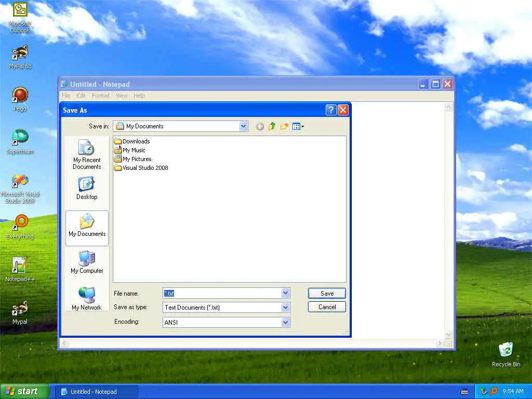This screenshot has width=532, height=399.
Task: Expand the File name history dropdown arrow
Action: coord(285,293)
